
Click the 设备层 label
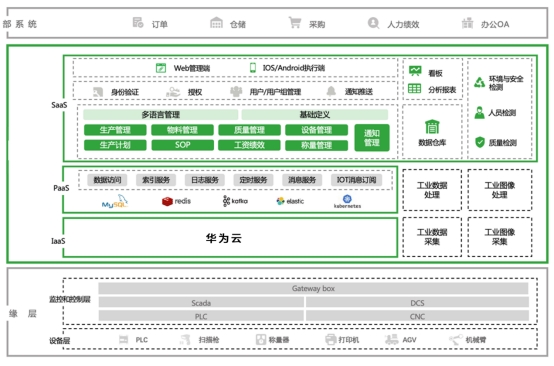(x=59, y=341)
